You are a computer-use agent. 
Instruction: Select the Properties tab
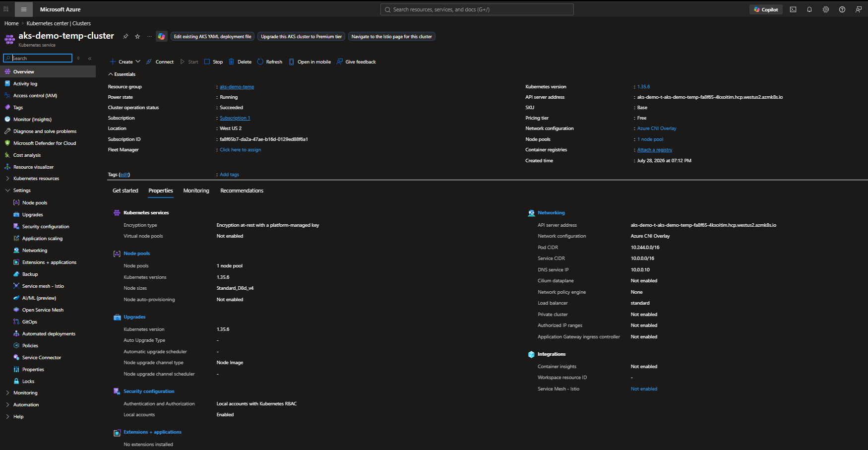(161, 191)
